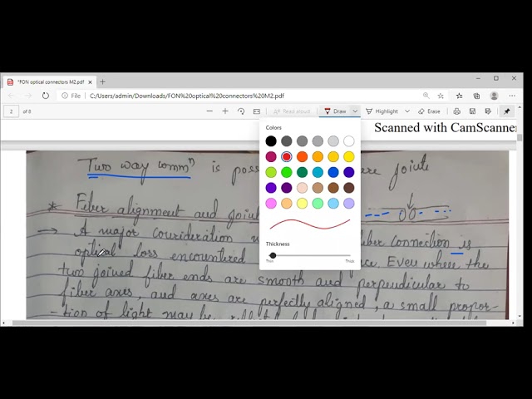Close the FON optical connectors tab
The height and width of the screenshot is (399, 532).
tap(90, 82)
